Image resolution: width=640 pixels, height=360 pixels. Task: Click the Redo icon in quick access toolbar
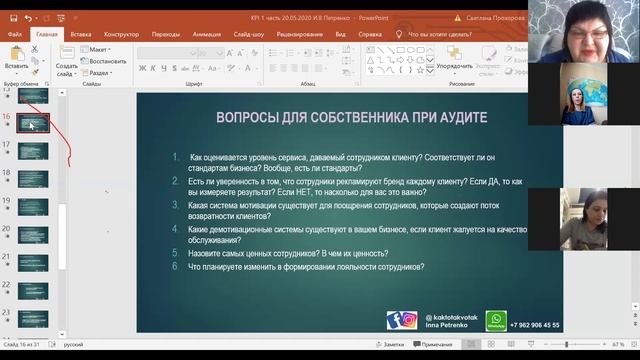(x=47, y=18)
